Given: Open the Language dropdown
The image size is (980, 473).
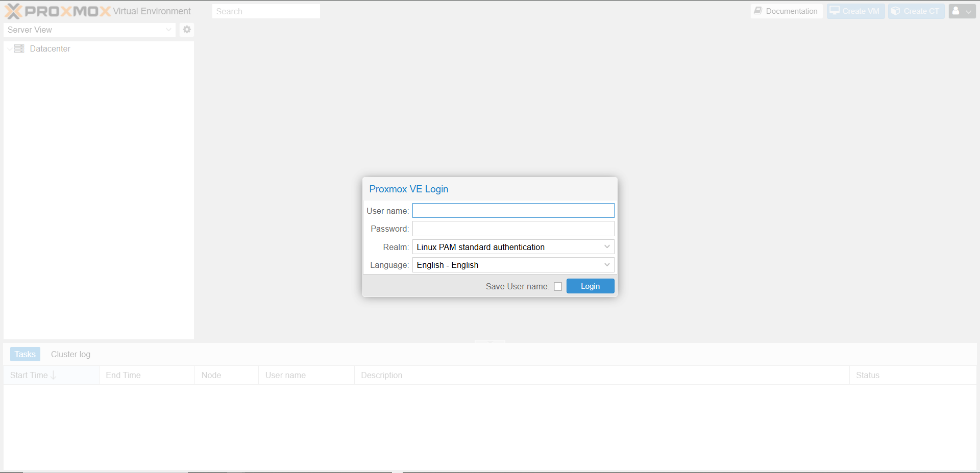Looking at the screenshot, I should [x=607, y=265].
